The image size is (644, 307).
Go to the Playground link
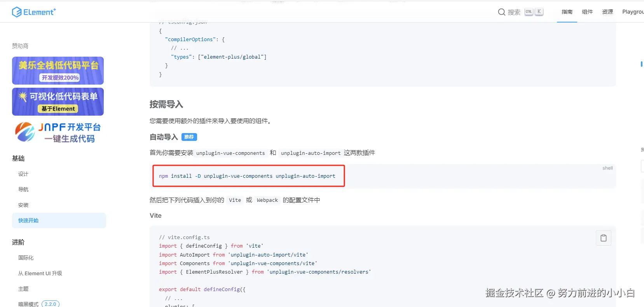[x=633, y=12]
